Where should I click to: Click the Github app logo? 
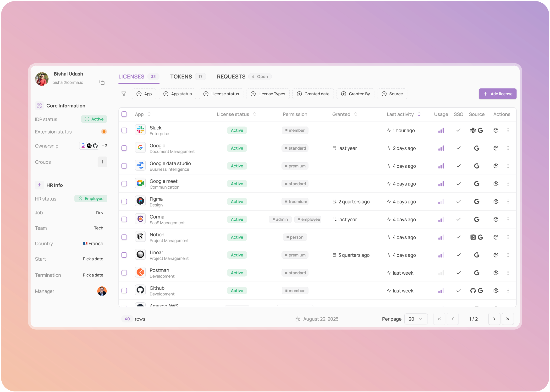140,290
